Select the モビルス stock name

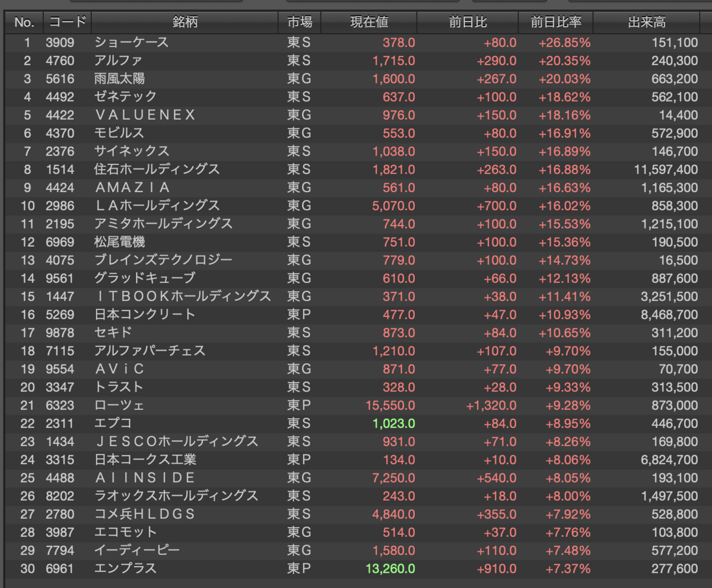point(119,133)
